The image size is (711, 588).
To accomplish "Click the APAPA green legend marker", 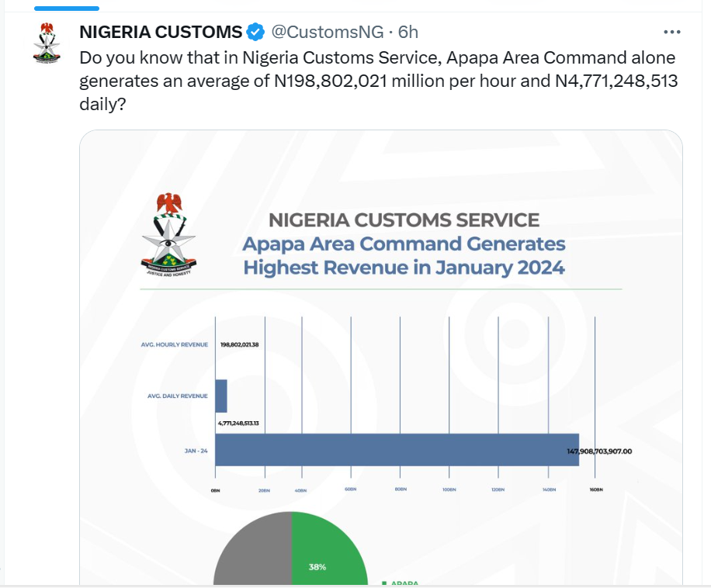I will pos(383,583).
